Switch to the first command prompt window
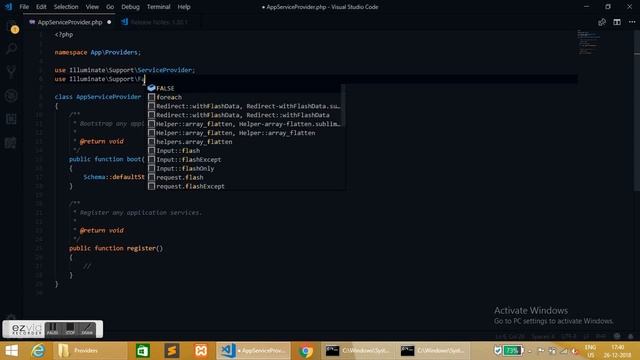 [x=358, y=351]
